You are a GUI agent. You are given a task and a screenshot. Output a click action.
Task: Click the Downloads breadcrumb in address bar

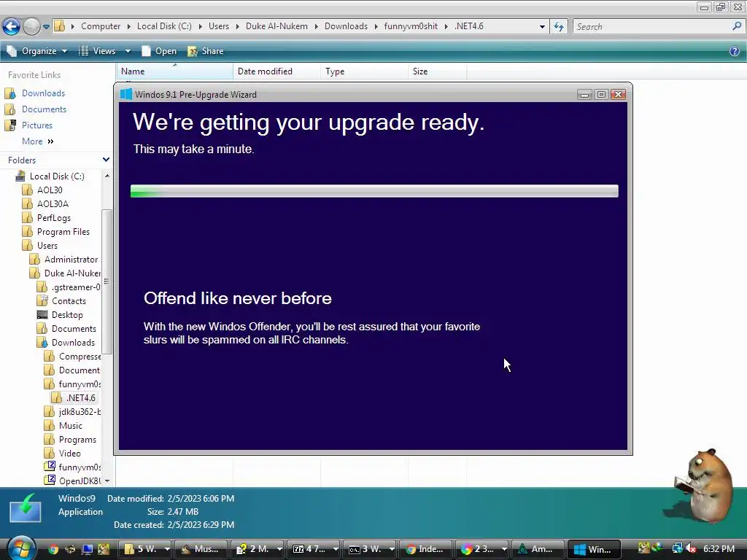(x=346, y=26)
